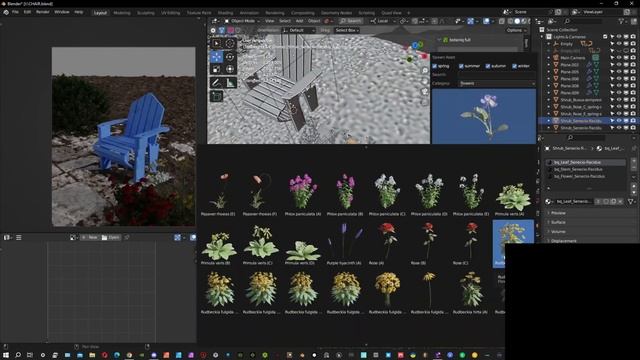Select solid viewport shading sphere icon

coord(517,21)
